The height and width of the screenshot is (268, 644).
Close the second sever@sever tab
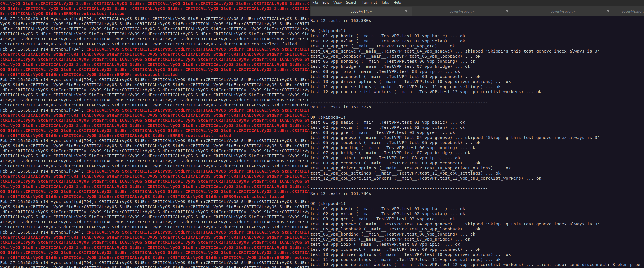(x=608, y=12)
